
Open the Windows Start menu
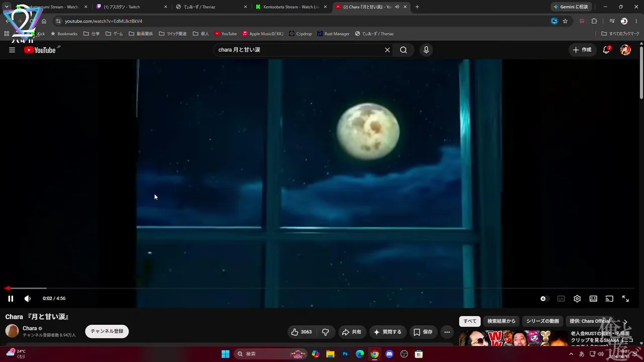click(225, 354)
